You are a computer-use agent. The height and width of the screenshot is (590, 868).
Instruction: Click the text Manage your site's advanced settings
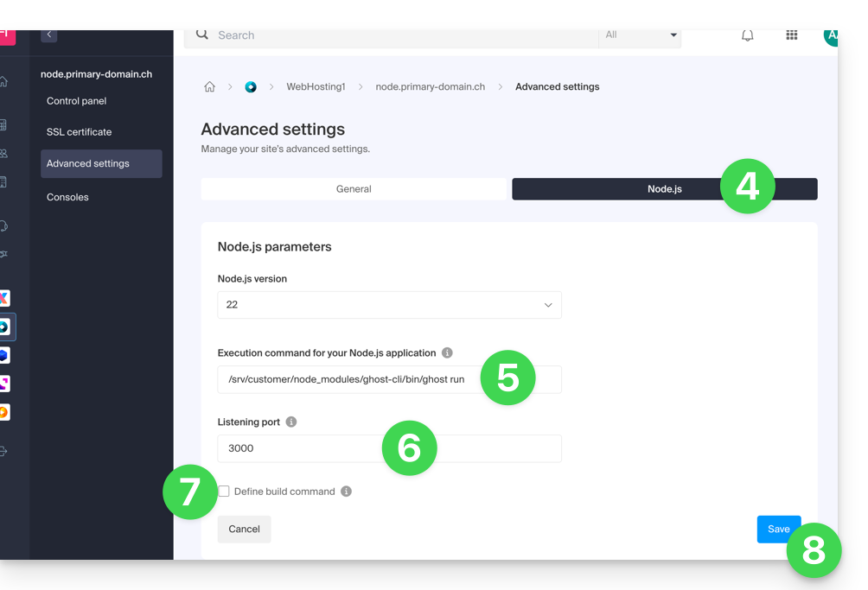click(x=285, y=149)
